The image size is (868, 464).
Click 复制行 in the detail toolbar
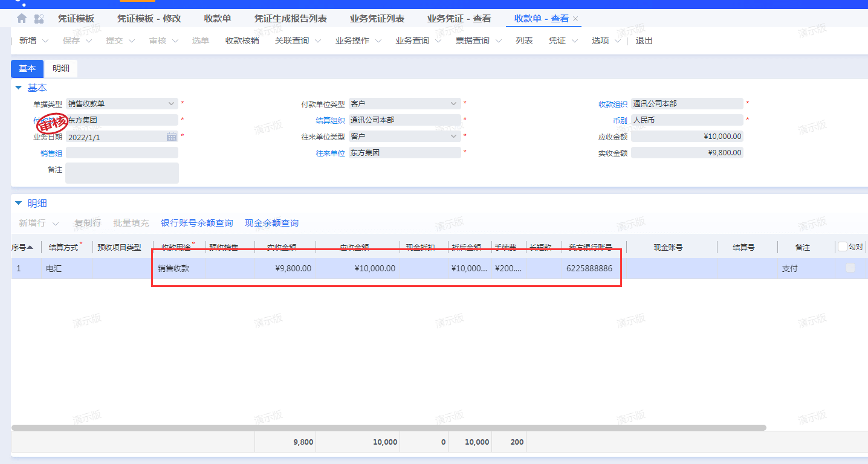click(88, 223)
